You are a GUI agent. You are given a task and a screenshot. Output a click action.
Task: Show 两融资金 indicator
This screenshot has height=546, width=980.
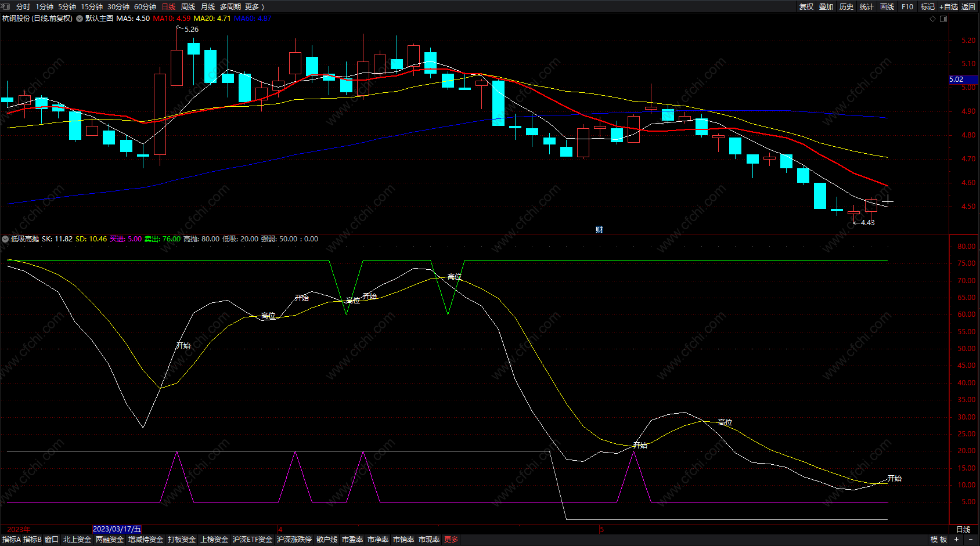tap(110, 540)
